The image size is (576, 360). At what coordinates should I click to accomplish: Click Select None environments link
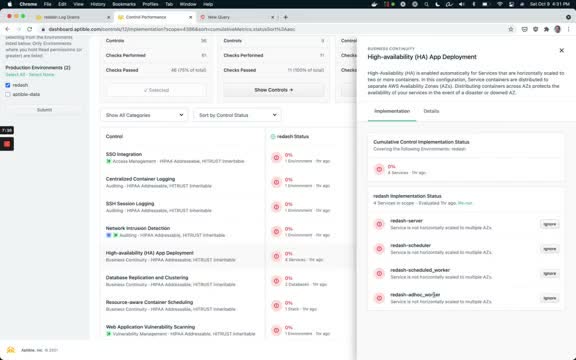[42, 75]
